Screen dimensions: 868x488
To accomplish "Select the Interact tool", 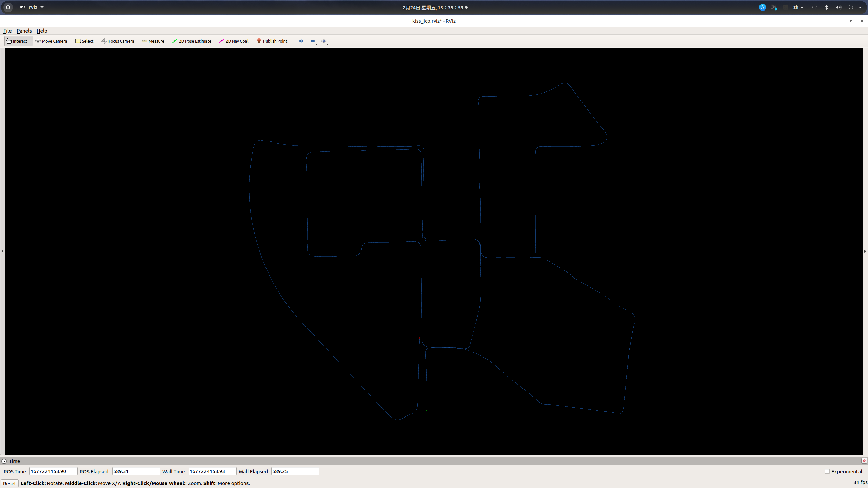I will 18,41.
